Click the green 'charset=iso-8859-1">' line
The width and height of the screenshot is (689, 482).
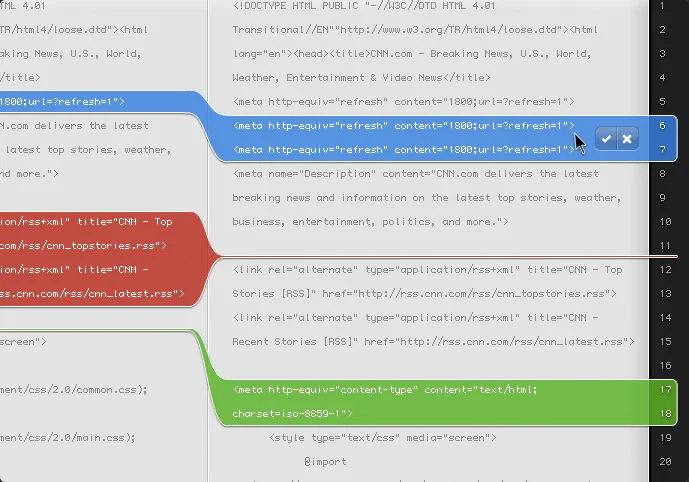(292, 414)
